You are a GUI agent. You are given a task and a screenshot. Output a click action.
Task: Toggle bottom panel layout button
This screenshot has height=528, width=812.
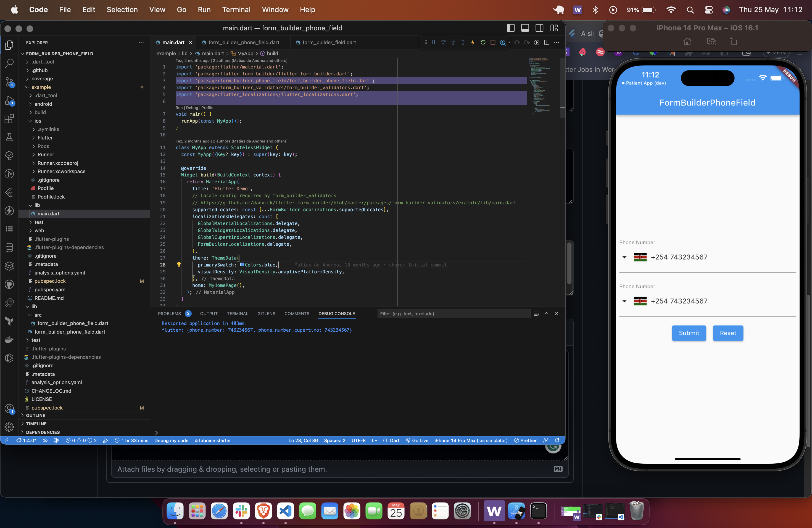coord(525,28)
